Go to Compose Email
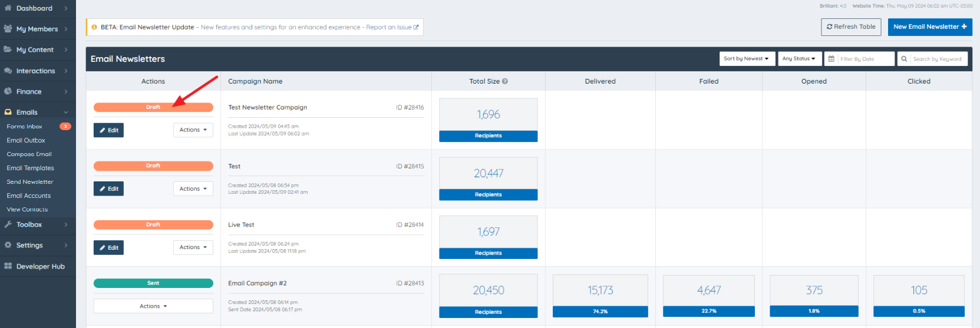 [x=29, y=154]
